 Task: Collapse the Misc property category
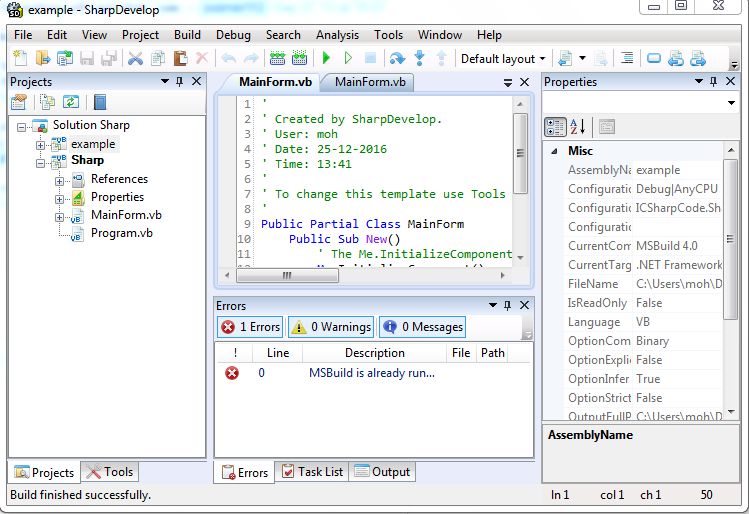coord(554,151)
